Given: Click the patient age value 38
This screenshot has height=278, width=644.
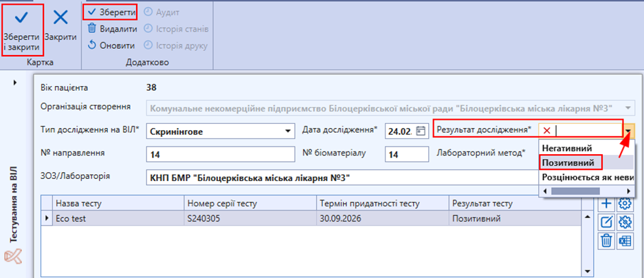Looking at the screenshot, I should [152, 87].
